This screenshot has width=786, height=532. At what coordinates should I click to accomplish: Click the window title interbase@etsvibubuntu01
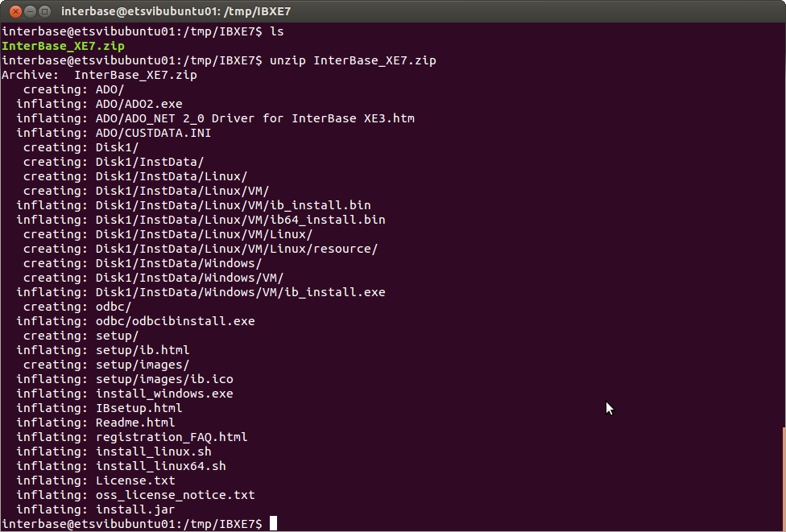coord(176,11)
